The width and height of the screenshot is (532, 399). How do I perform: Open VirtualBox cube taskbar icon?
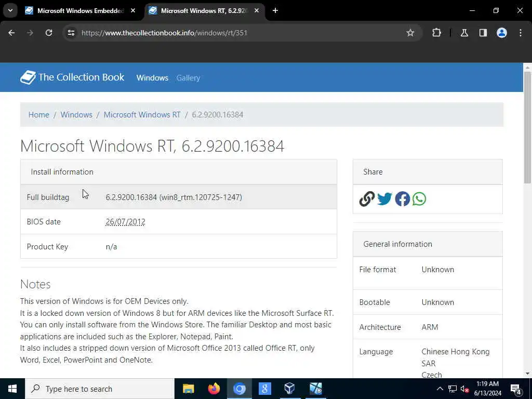click(289, 389)
